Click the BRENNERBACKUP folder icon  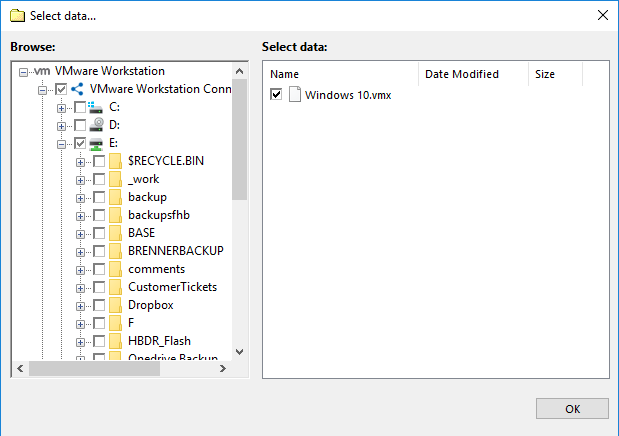pyautogui.click(x=115, y=251)
